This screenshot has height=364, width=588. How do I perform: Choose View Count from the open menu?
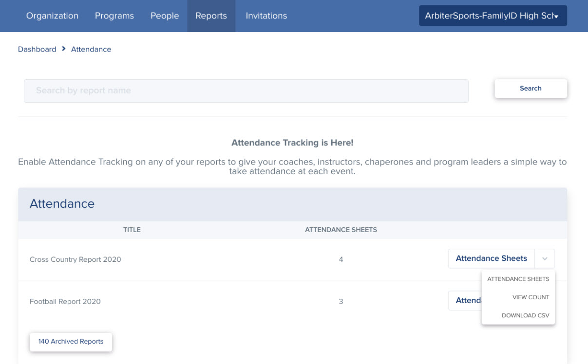[x=531, y=297]
